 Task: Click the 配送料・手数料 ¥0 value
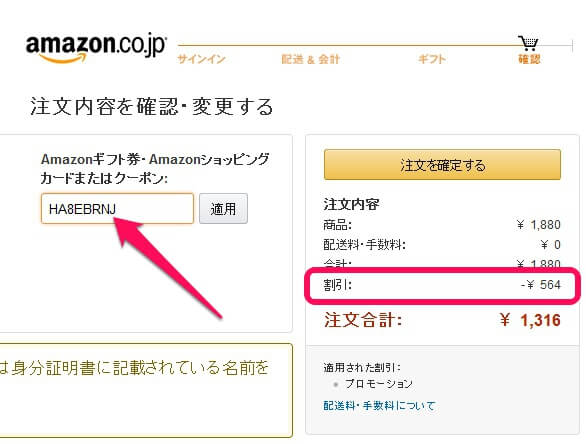[550, 245]
